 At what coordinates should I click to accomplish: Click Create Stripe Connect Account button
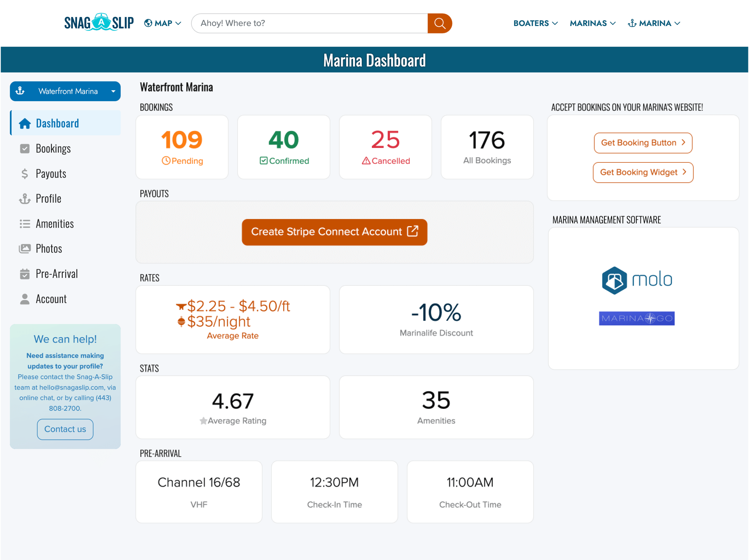[x=335, y=232]
